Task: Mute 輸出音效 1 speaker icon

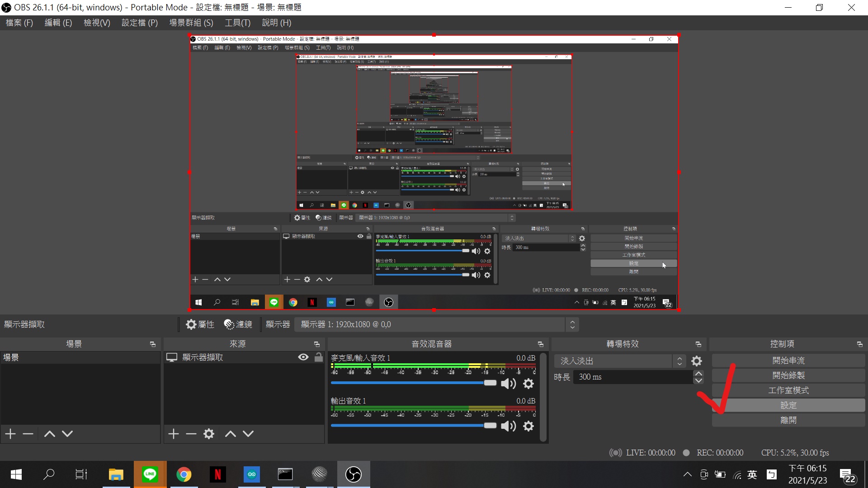Action: [x=508, y=426]
